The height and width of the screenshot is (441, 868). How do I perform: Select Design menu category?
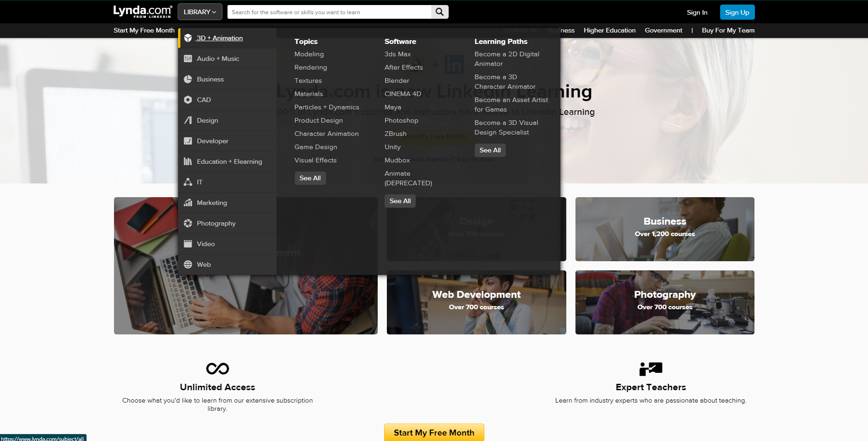click(227, 120)
